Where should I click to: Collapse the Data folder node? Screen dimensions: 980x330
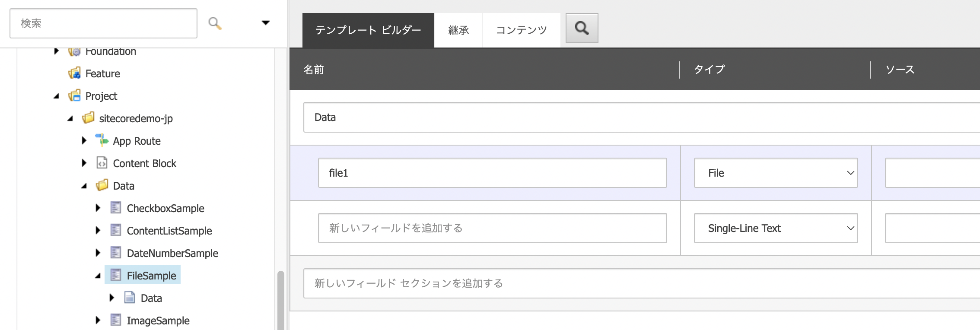[84, 186]
